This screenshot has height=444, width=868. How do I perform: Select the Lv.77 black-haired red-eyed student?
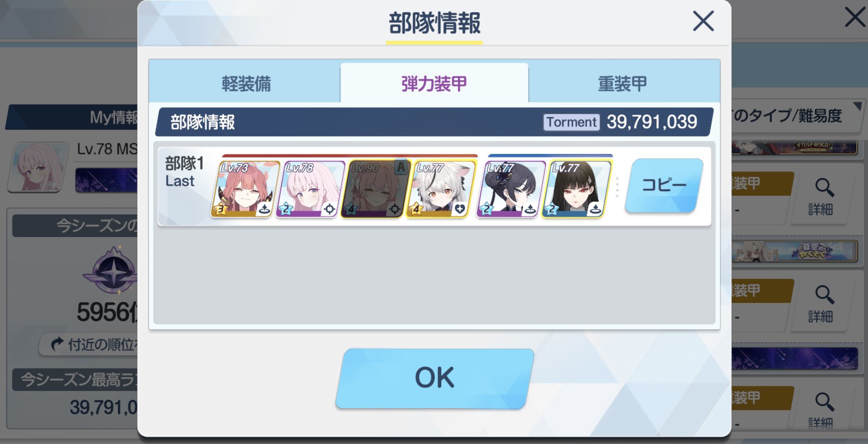[576, 189]
